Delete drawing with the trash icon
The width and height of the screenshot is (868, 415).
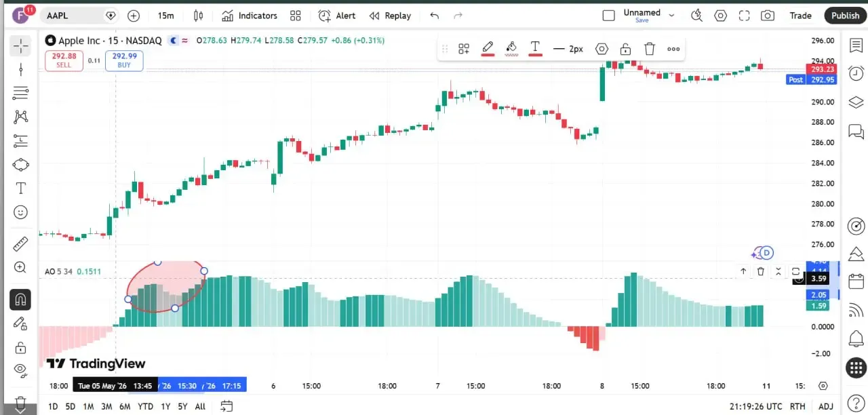649,49
